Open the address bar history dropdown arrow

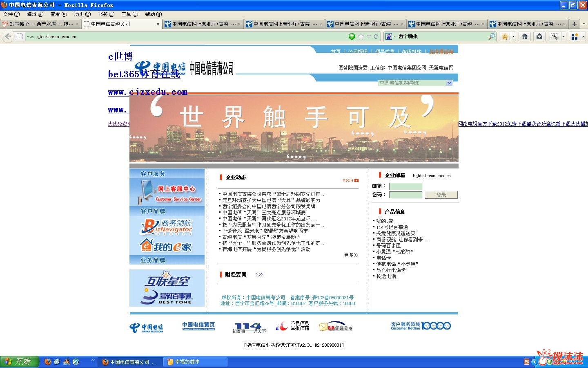pos(369,36)
